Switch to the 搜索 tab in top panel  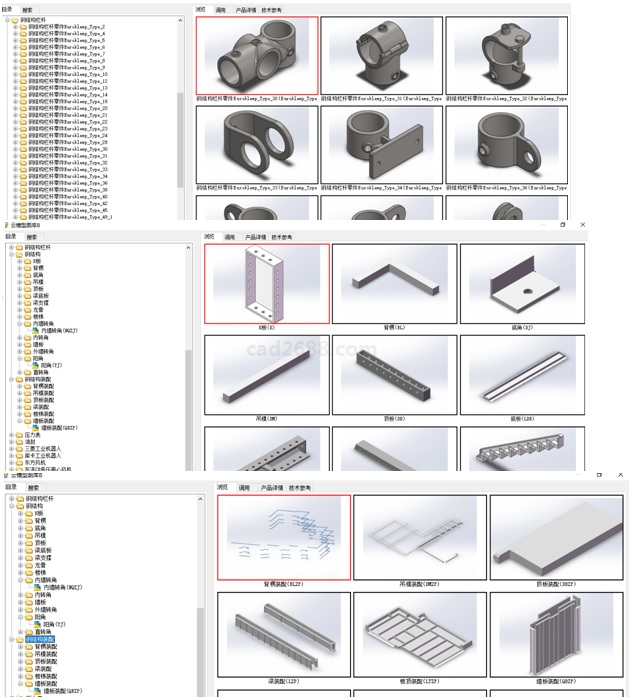click(28, 10)
